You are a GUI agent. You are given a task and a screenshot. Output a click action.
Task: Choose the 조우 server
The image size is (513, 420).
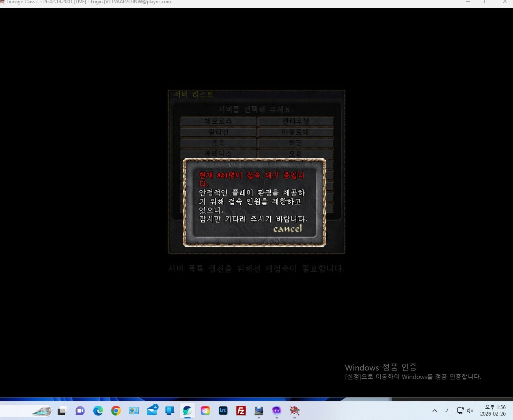[x=218, y=143]
